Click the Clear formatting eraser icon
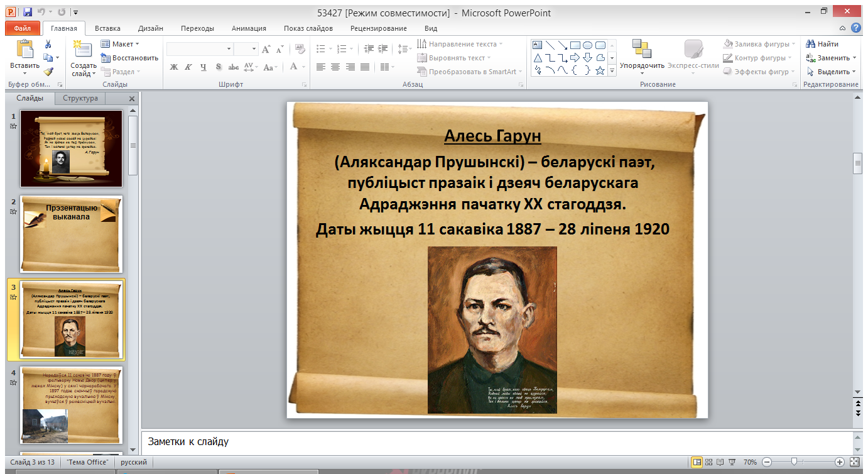The height and width of the screenshot is (474, 868). coord(300,49)
